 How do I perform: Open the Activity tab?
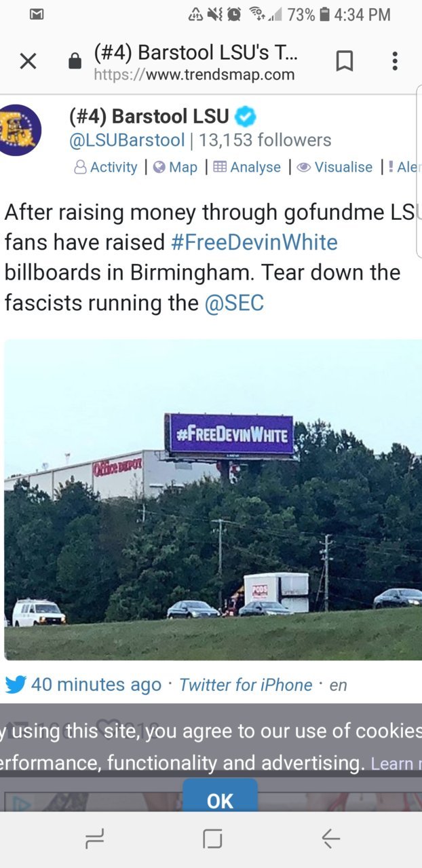(105, 167)
